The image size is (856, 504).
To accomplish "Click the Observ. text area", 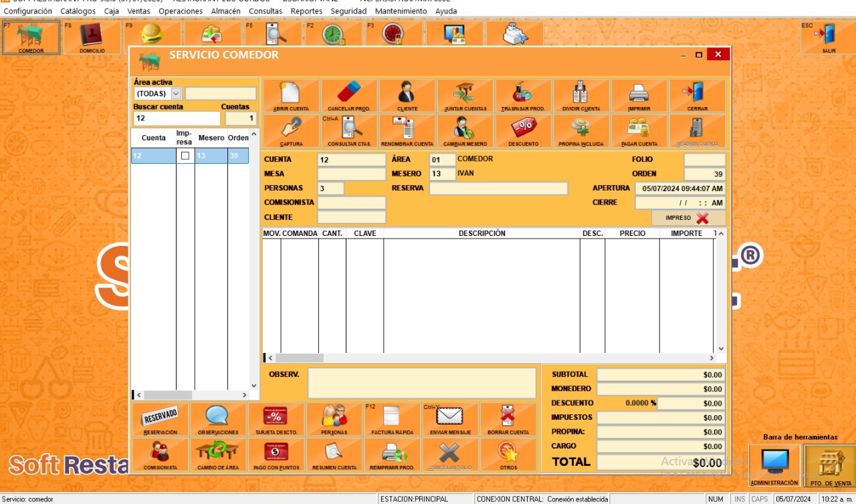I will pyautogui.click(x=422, y=383).
